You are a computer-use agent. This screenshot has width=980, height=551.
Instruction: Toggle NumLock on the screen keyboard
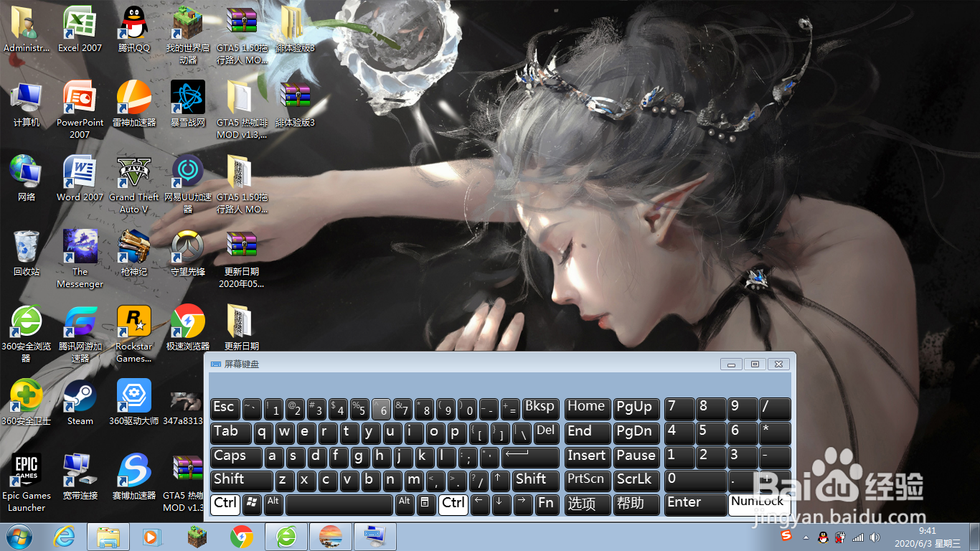tap(759, 504)
